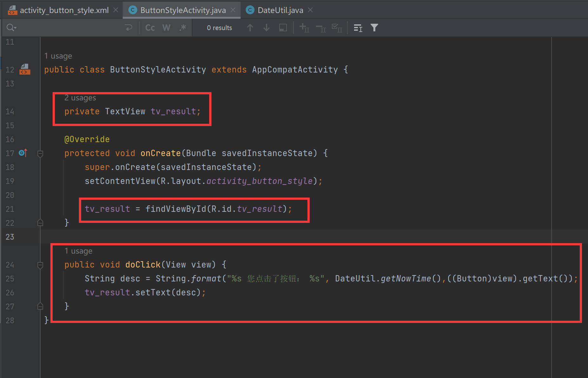Screen dimensions: 588x378
Task: Click the '2 usages' hint above tv_result
Action: coord(80,98)
